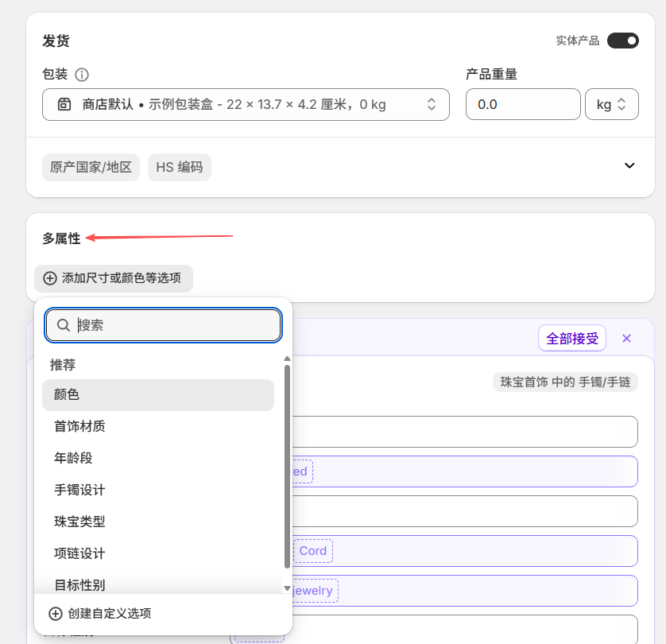Open the kg unit dropdown
The image size is (666, 644).
point(612,104)
